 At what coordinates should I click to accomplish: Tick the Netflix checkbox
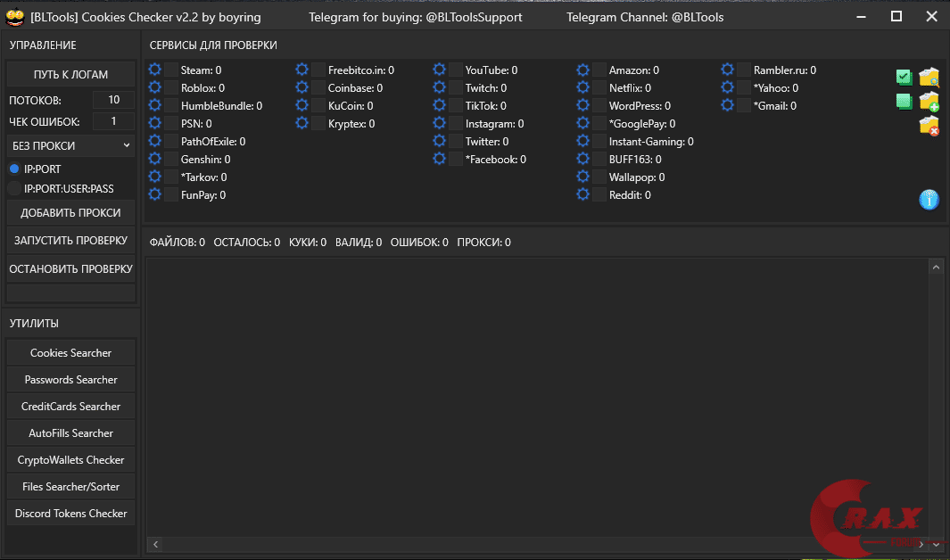pyautogui.click(x=599, y=87)
